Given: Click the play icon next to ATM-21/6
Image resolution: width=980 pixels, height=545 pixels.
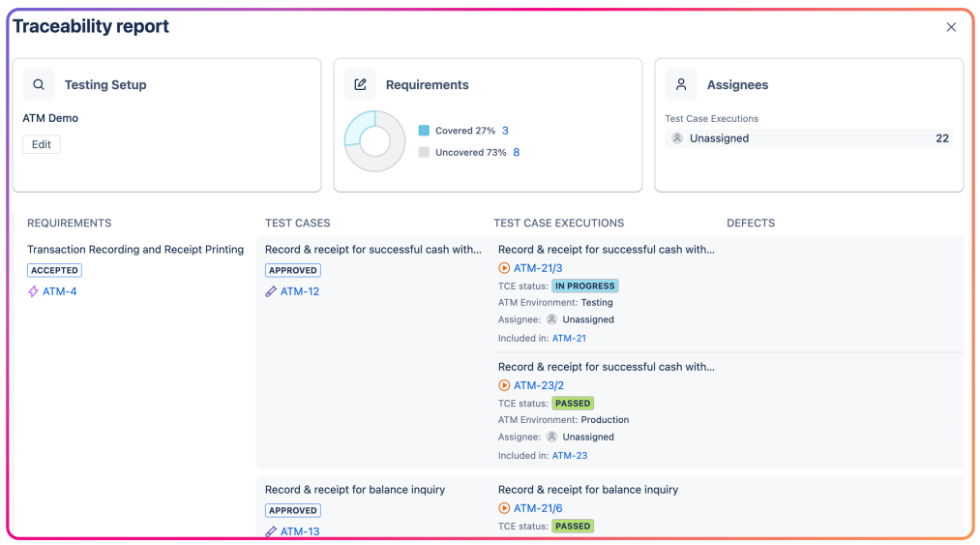Looking at the screenshot, I should 504,508.
